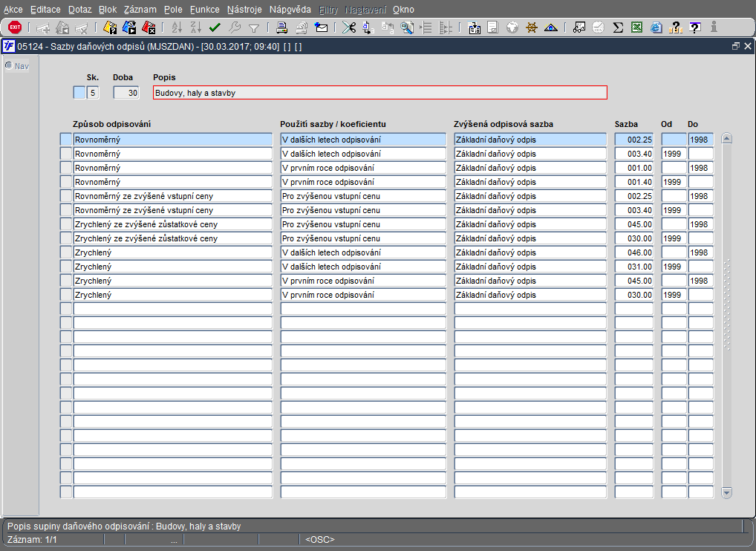Click scrollbar down arrow of records list

point(726,492)
